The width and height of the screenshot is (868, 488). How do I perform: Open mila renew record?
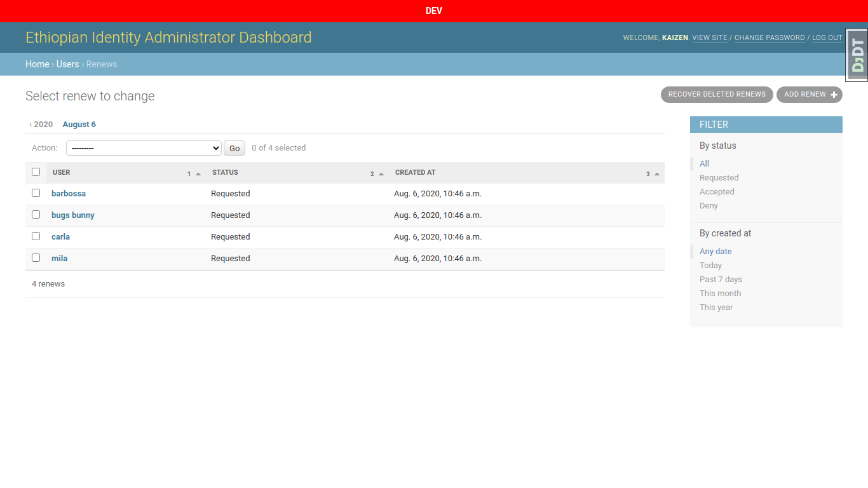coord(59,259)
